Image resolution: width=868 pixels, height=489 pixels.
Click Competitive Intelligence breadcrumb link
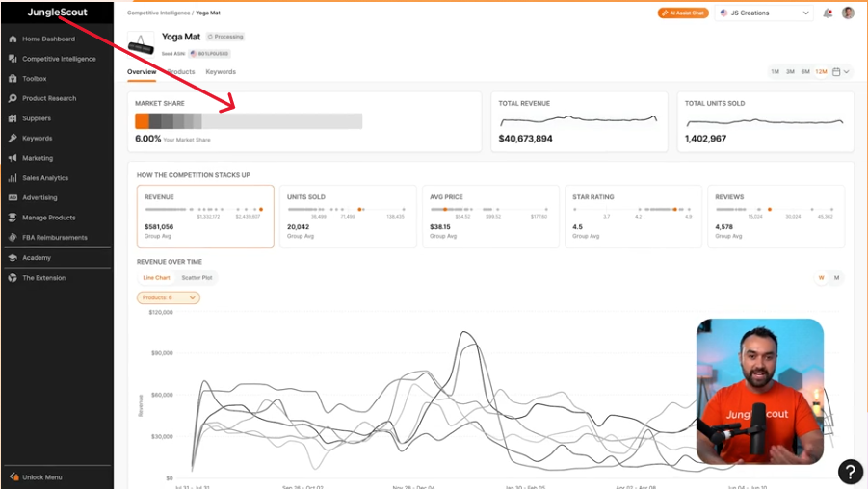(158, 13)
